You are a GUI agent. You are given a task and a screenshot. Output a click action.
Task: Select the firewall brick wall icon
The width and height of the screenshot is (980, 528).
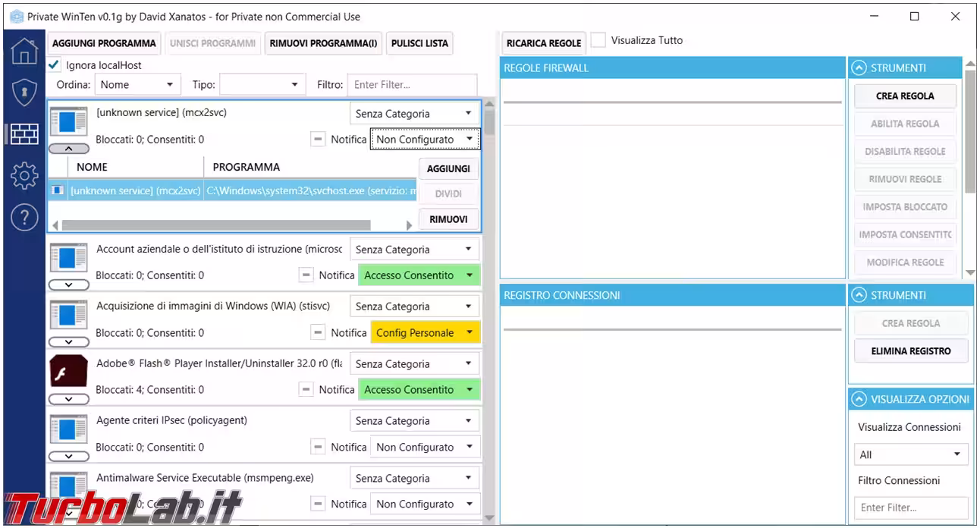[24, 134]
